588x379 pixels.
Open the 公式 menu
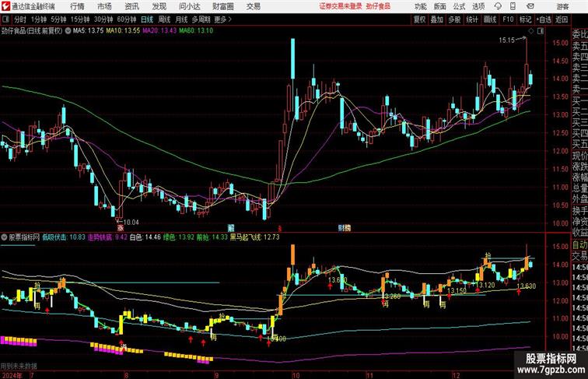click(x=459, y=6)
